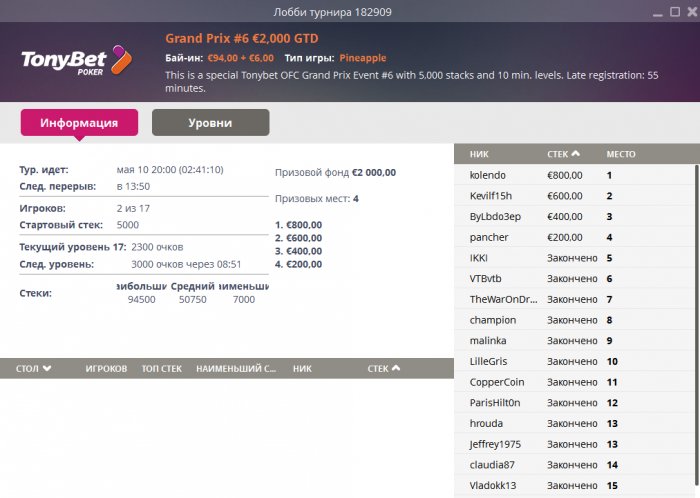Viewport: 700px width, 498px height.
Task: Sort tables by ТОП СТЕК column
Action: tap(164, 368)
